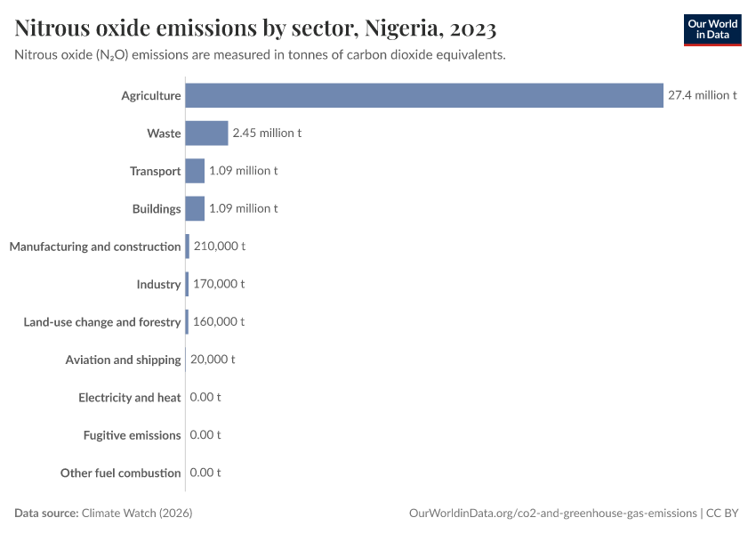Screen dimensions: 756x534
Task: Select the Waste bar
Action: click(206, 133)
